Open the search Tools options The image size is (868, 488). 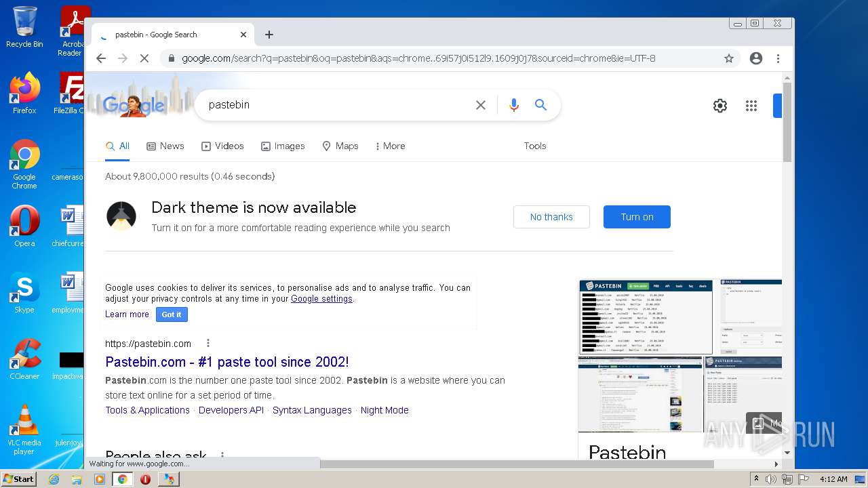coord(535,146)
